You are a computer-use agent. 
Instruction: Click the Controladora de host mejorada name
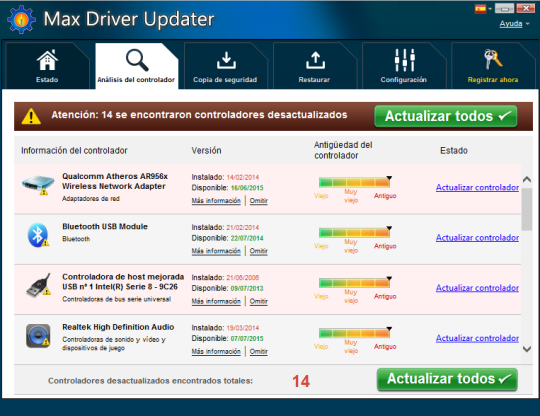tap(123, 282)
